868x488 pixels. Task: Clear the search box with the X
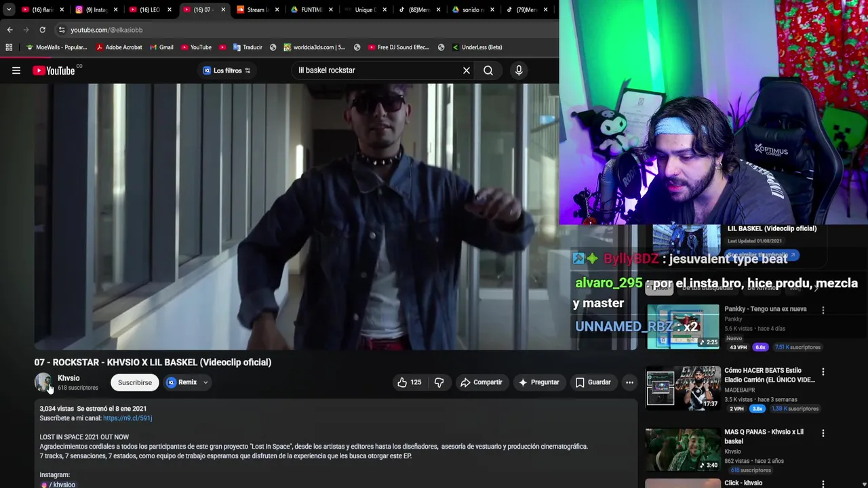467,70
